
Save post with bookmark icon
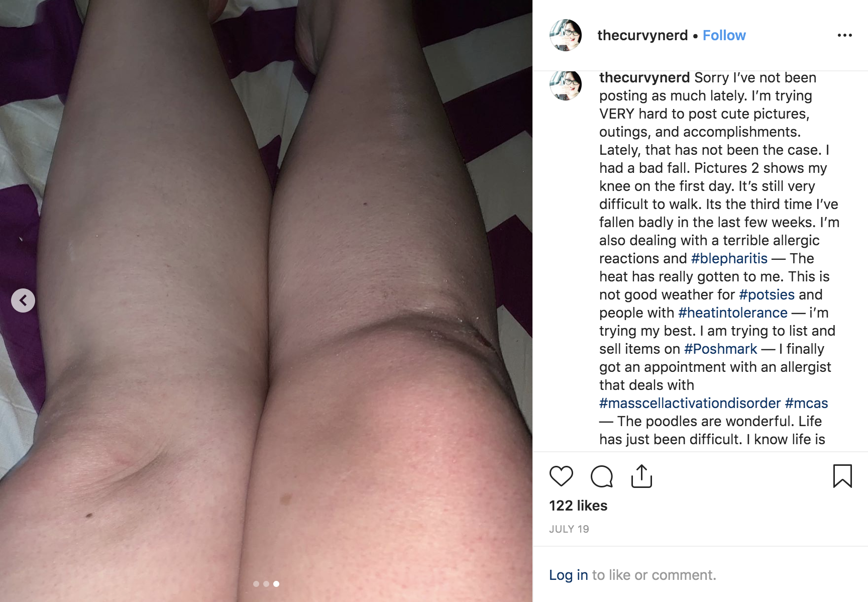[x=842, y=476]
